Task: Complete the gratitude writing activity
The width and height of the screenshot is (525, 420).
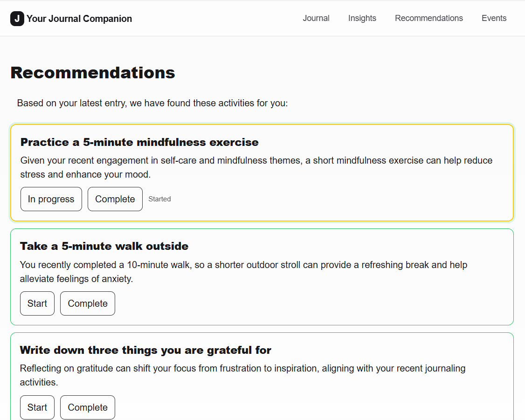Action: point(88,407)
